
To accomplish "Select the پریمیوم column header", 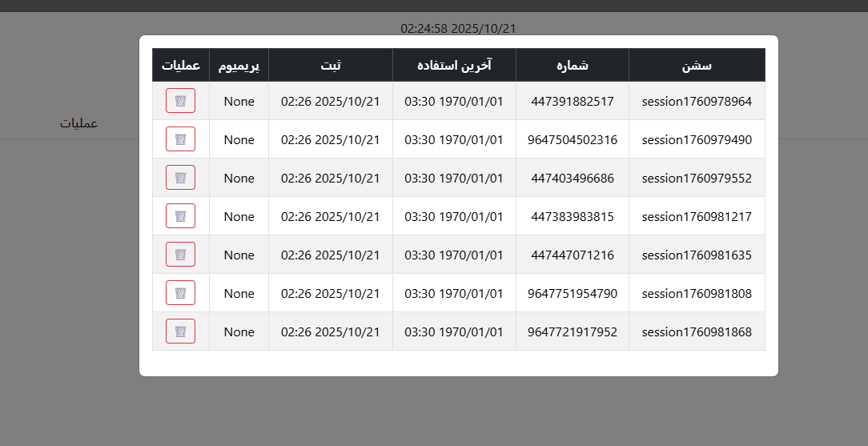I will pos(239,65).
